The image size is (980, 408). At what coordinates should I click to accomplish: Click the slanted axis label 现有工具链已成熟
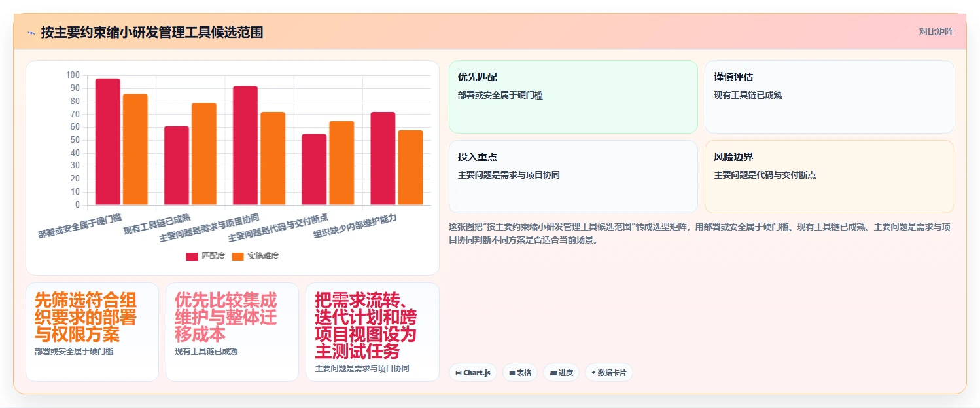coord(157,225)
